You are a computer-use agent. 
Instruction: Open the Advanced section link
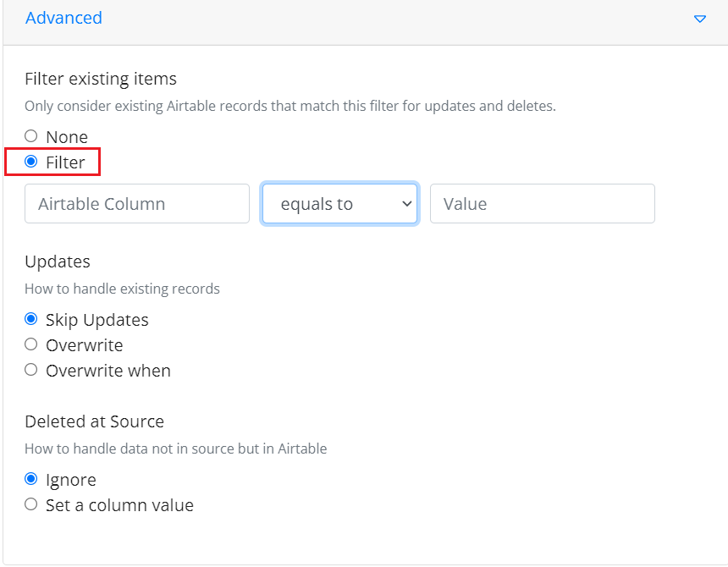[63, 18]
